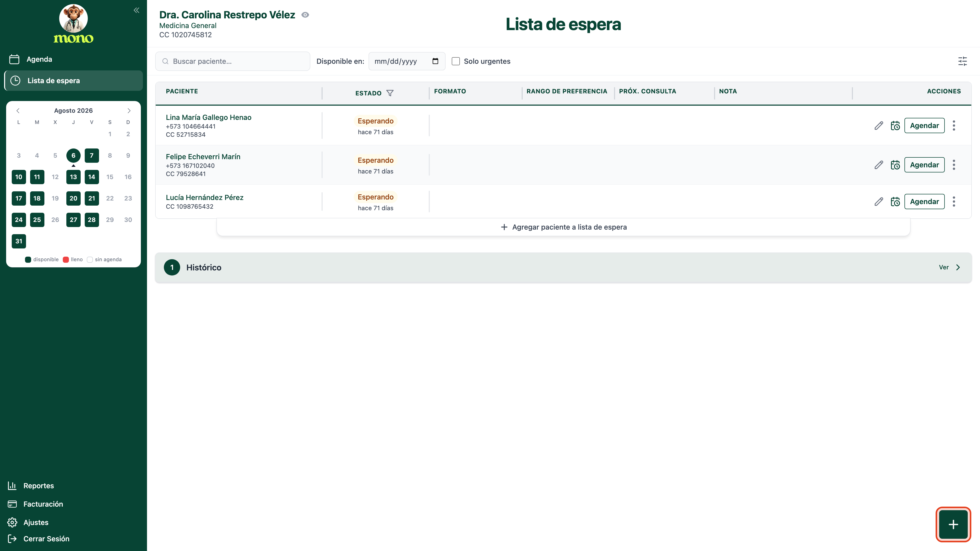Click the Disponible en date field

pos(407,61)
